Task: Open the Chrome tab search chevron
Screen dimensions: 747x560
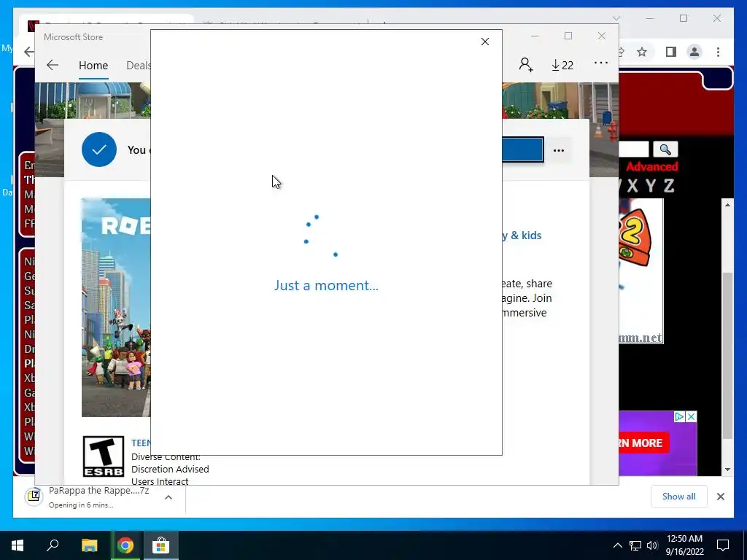Action: tap(616, 18)
